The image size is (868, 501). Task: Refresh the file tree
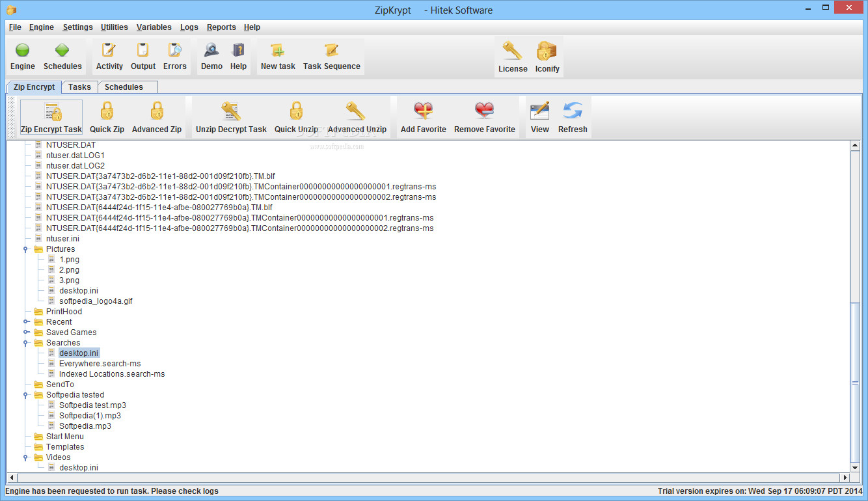point(573,118)
